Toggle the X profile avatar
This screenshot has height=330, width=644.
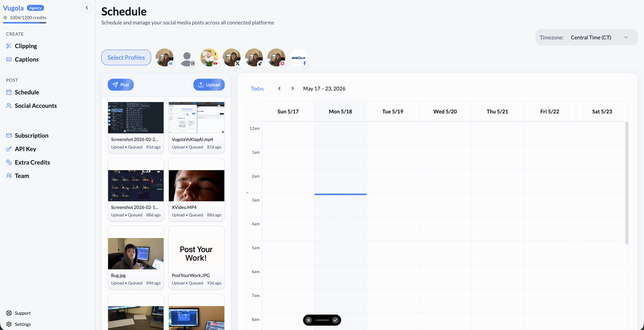(x=232, y=57)
